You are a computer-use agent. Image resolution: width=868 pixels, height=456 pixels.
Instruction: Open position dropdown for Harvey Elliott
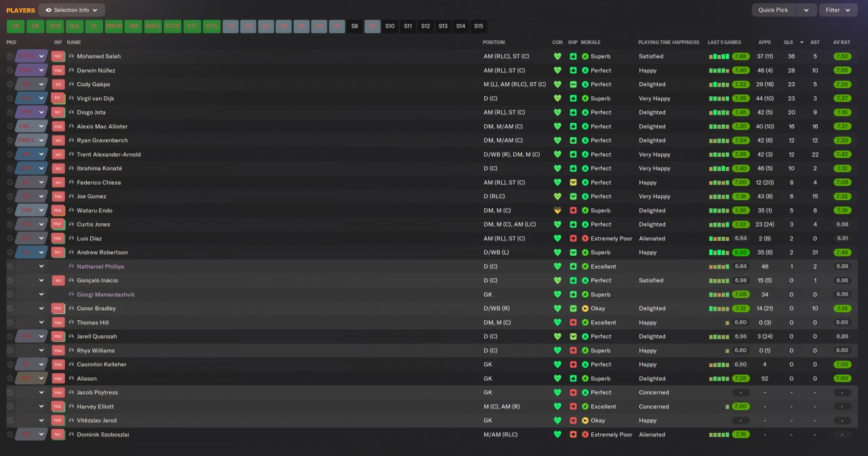pos(41,406)
